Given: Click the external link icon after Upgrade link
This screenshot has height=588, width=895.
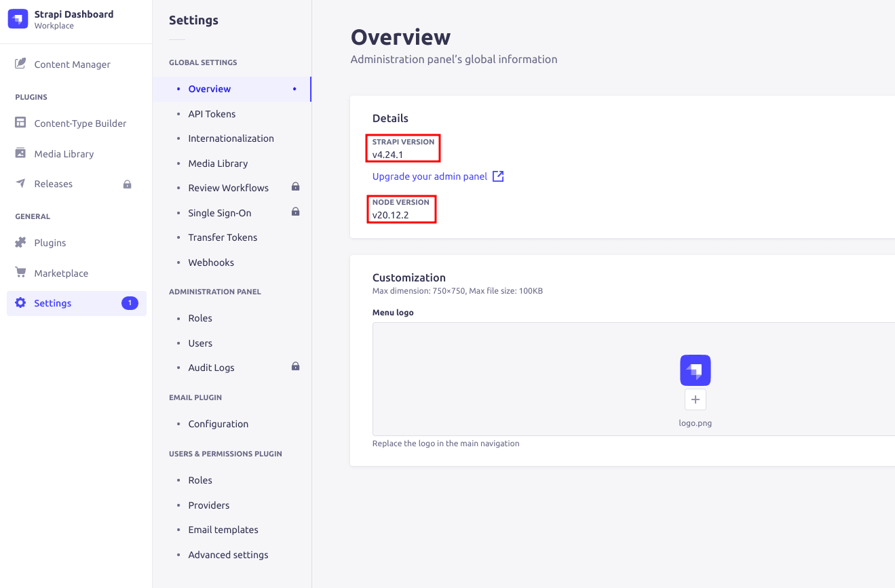Looking at the screenshot, I should tap(498, 176).
